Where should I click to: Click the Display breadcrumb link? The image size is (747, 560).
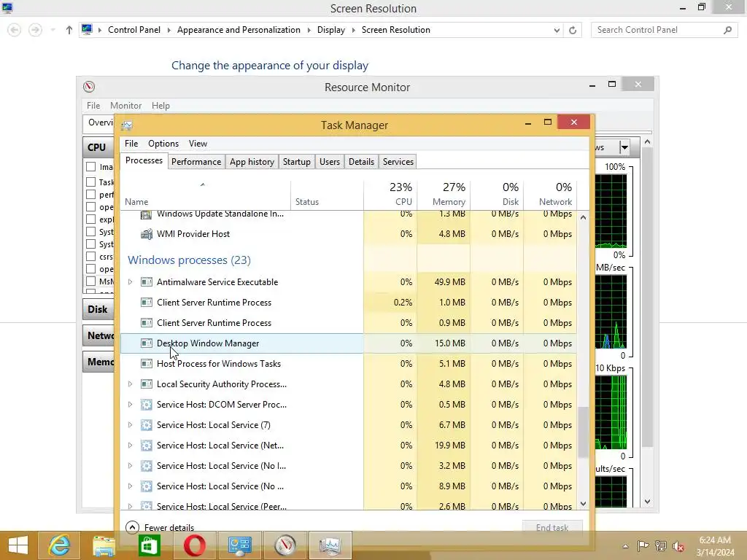[x=331, y=30]
